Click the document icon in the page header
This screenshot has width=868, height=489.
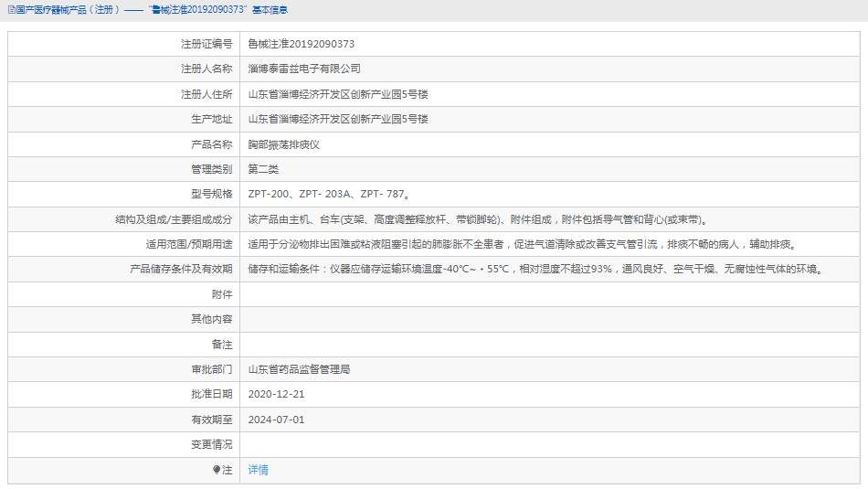point(9,9)
